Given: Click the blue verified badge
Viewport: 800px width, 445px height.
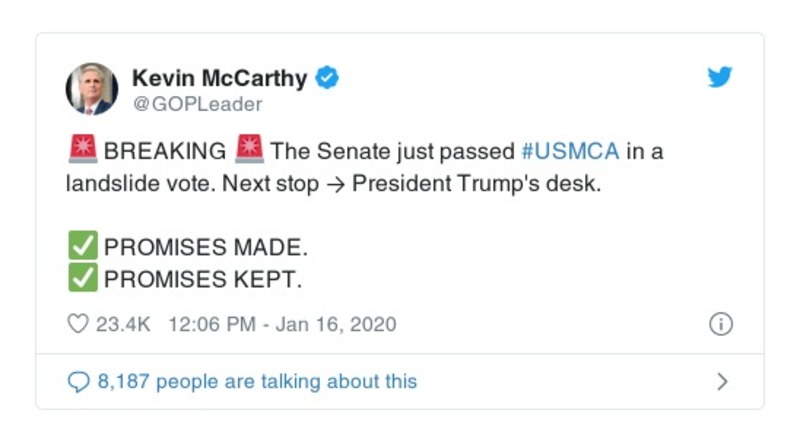Looking at the screenshot, I should click(x=327, y=77).
